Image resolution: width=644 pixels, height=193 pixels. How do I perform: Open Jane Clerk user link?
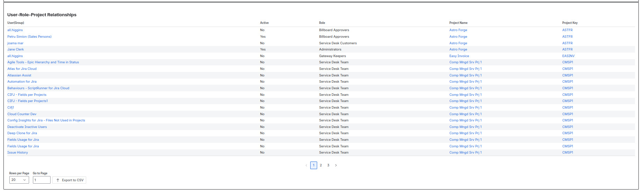pos(16,49)
